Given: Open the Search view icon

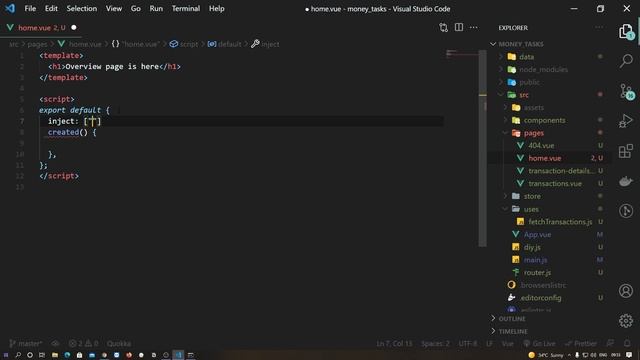Looking at the screenshot, I should click(626, 61).
